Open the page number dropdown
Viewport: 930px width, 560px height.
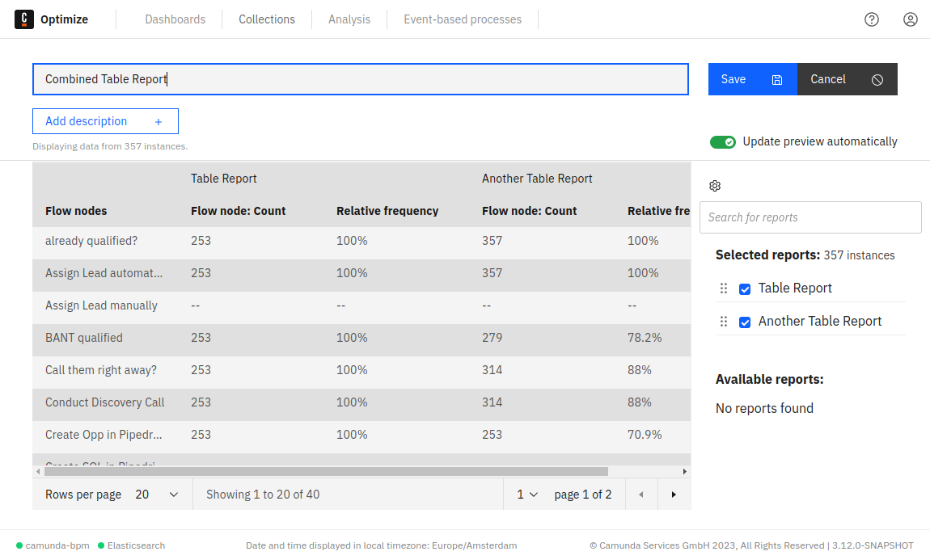526,494
